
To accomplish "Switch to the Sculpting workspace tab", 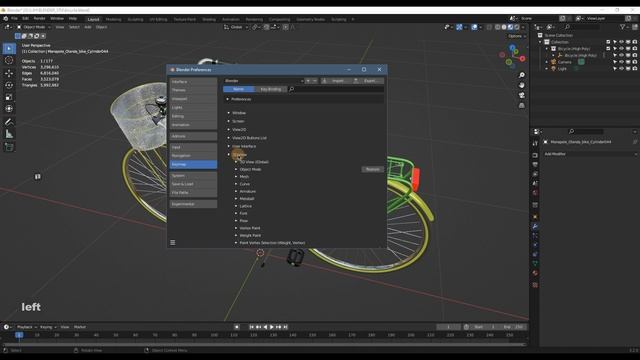I will 135,19.
